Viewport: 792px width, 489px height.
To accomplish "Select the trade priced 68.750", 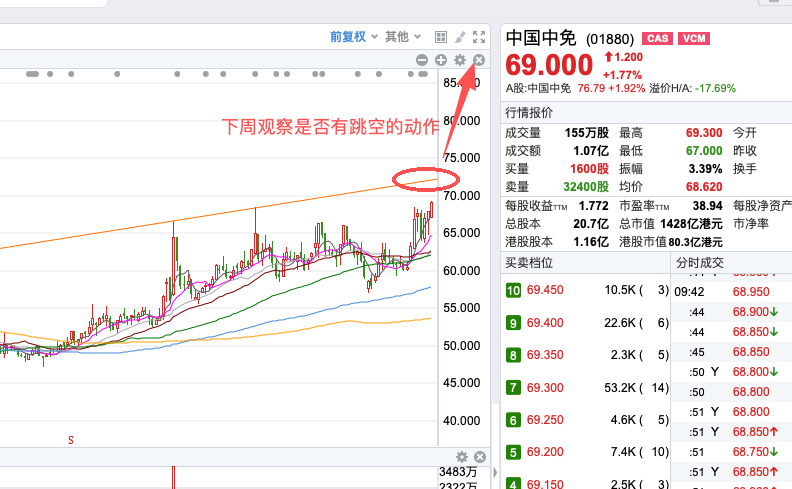I will 751,452.
